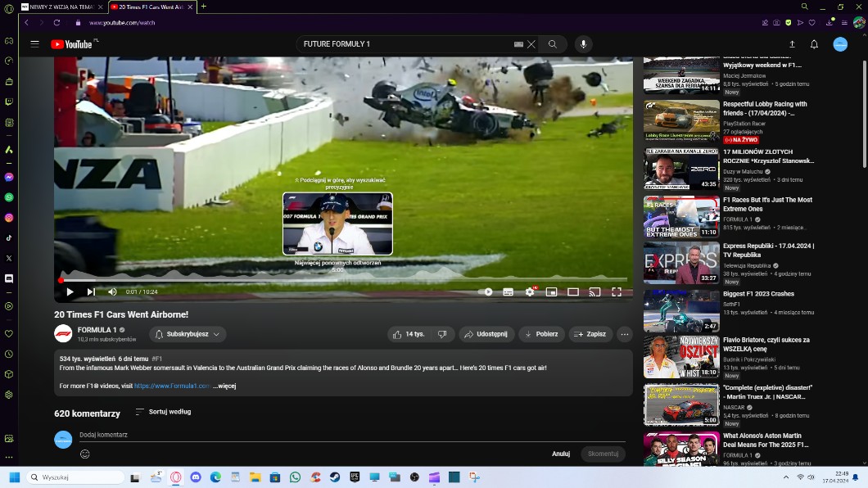Click the Pobierz download button
This screenshot has height=488, width=868.
point(541,334)
